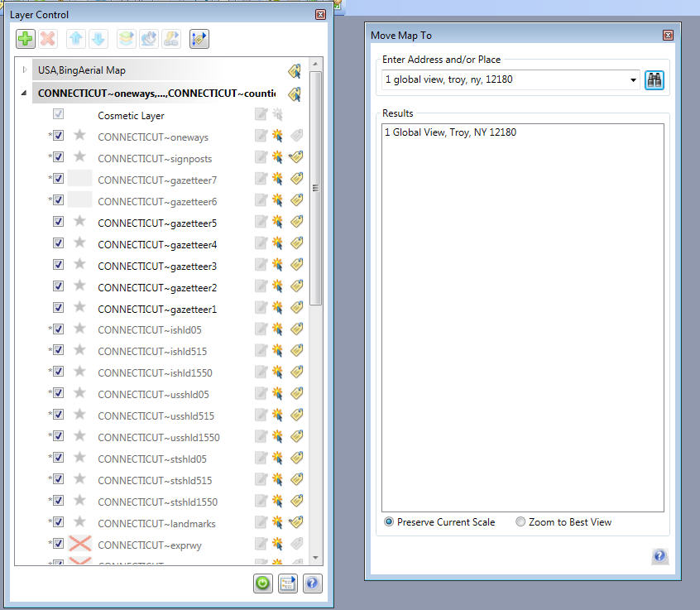
Task: Toggle the Cosmetic Layer checkbox
Action: [56, 114]
